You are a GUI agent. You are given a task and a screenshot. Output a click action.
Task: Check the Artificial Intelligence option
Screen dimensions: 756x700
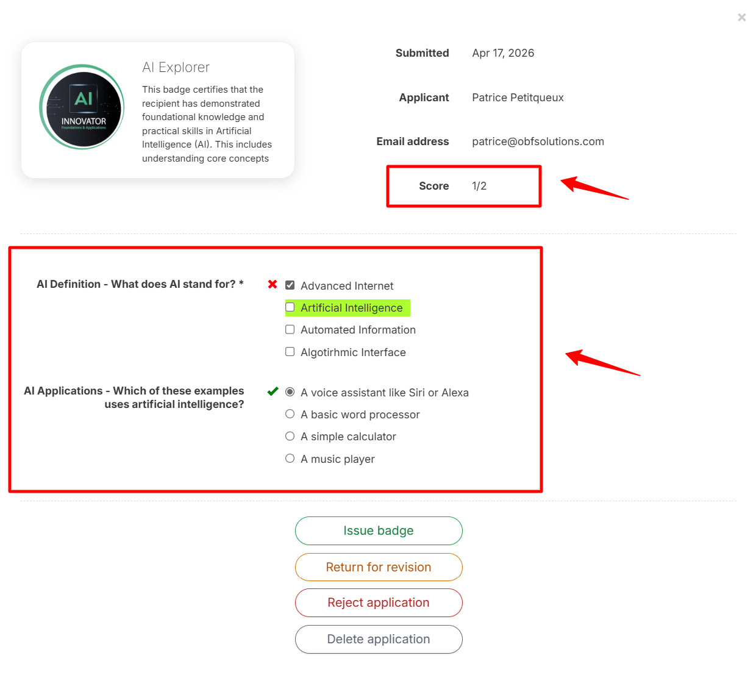[290, 307]
